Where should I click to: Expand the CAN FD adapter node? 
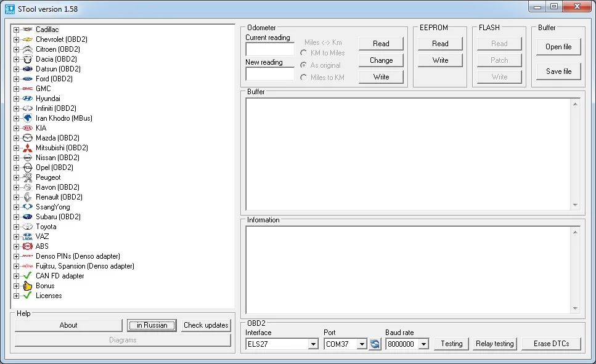pyautogui.click(x=16, y=276)
